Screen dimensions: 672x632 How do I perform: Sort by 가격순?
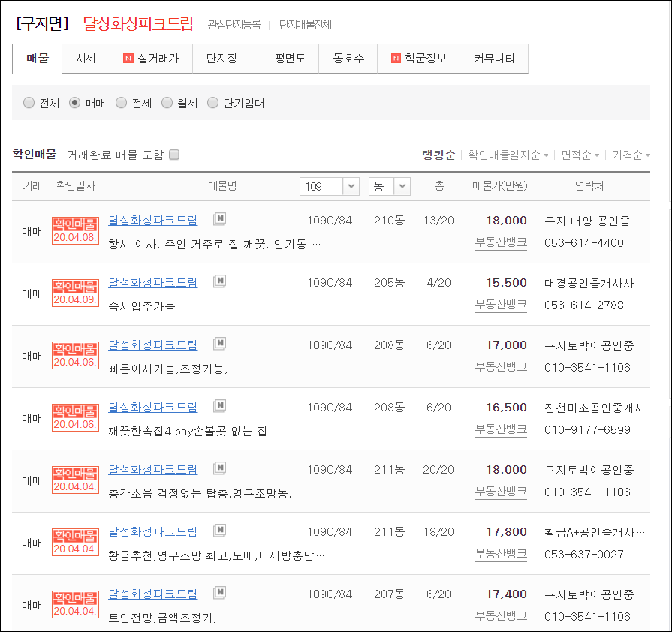tap(631, 155)
